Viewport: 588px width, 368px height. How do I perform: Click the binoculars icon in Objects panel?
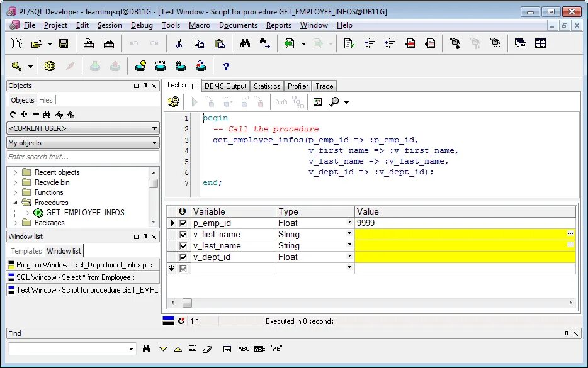click(47, 114)
